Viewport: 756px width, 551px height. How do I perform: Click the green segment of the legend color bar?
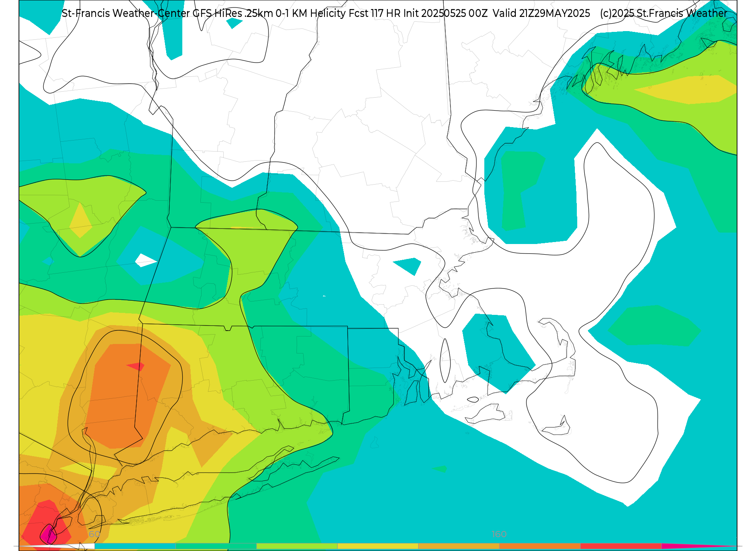pyautogui.click(x=216, y=546)
